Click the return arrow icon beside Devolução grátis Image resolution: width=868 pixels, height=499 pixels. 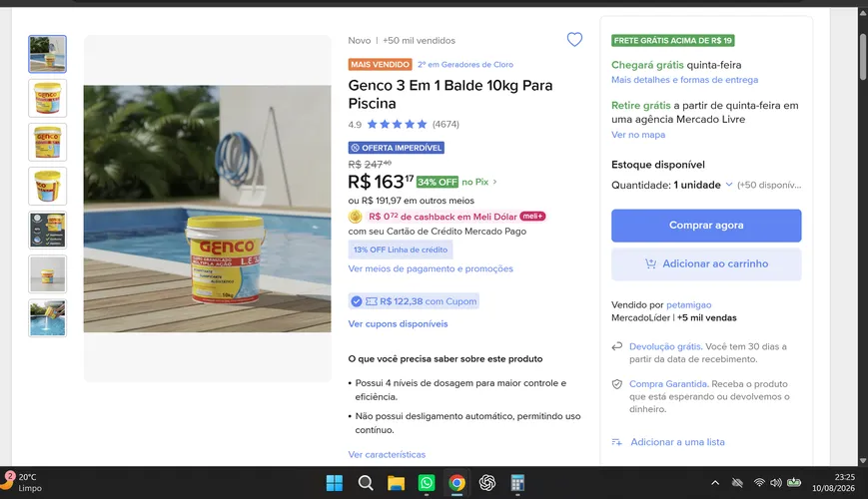pyautogui.click(x=616, y=347)
